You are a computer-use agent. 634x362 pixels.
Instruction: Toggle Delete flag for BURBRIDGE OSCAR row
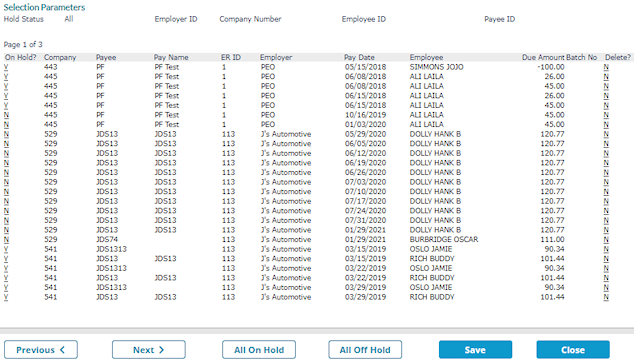[x=606, y=239]
